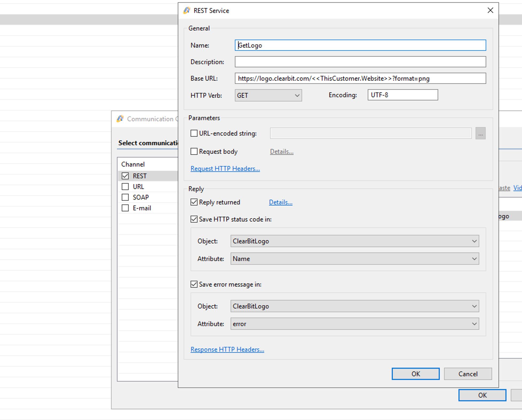Click the Base URL input field
Image resolution: width=522 pixels, height=420 pixels.
360,78
